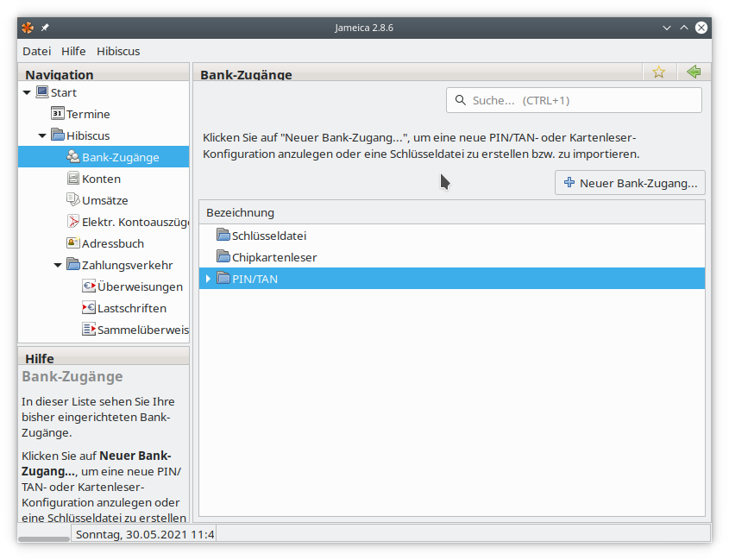Click the PIN/TAN folder icon

tap(223, 278)
